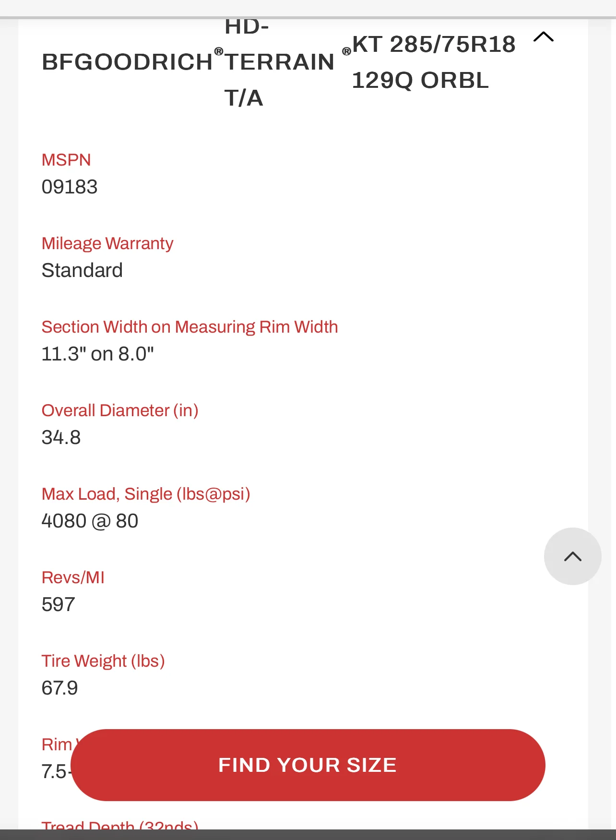Click the MSPN label
This screenshot has width=616, height=840.
(x=66, y=160)
